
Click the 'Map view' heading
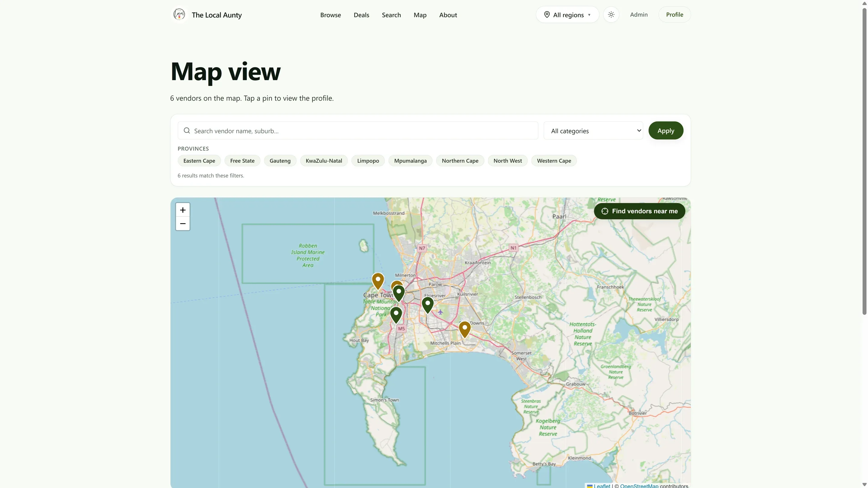[225, 71]
